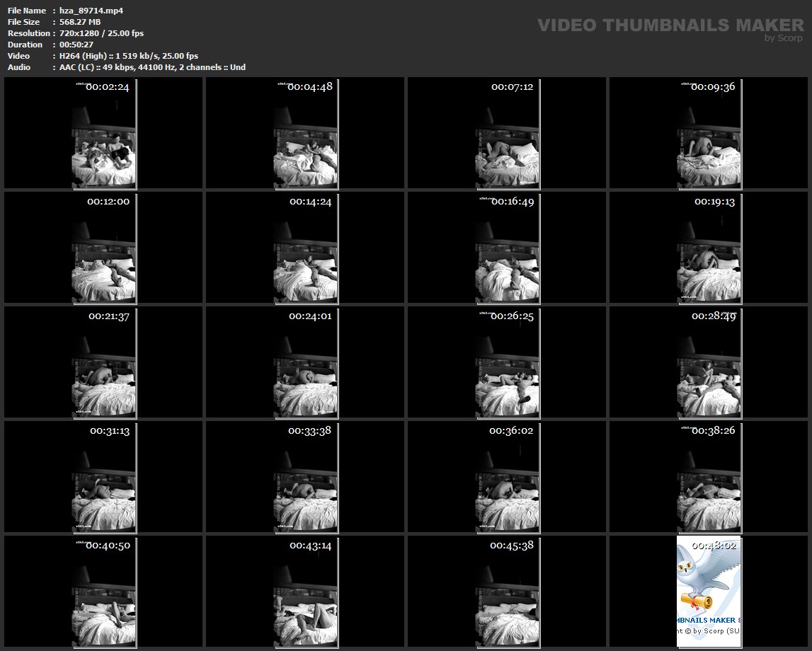Open the thumbnail stamped 00:31:13
The width and height of the screenshot is (812, 651).
[x=104, y=477]
